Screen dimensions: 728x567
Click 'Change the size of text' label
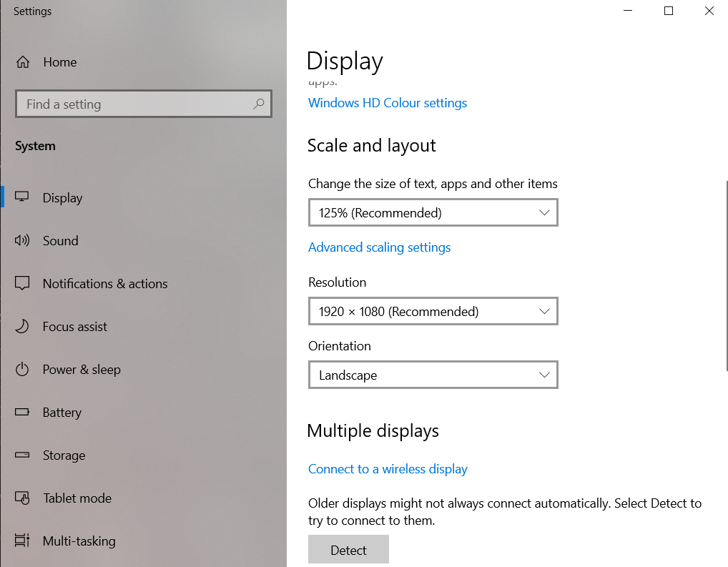pos(433,184)
